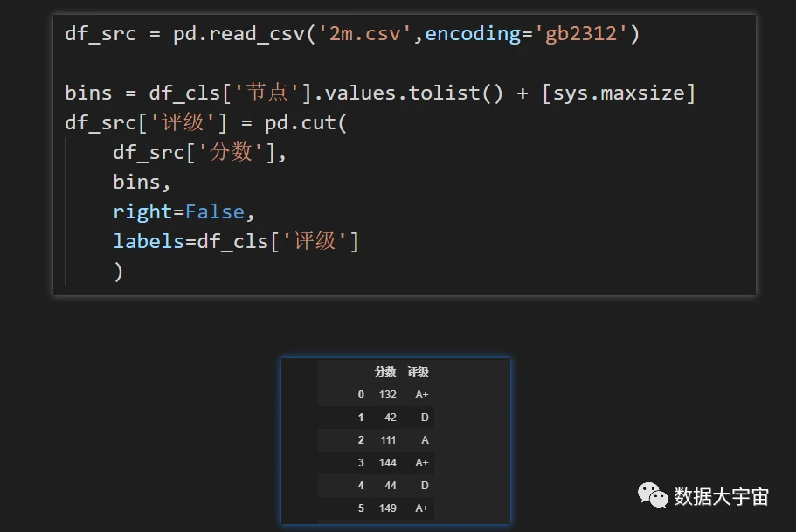Click the rating A in row 2
The height and width of the screenshot is (532, 796).
click(425, 440)
